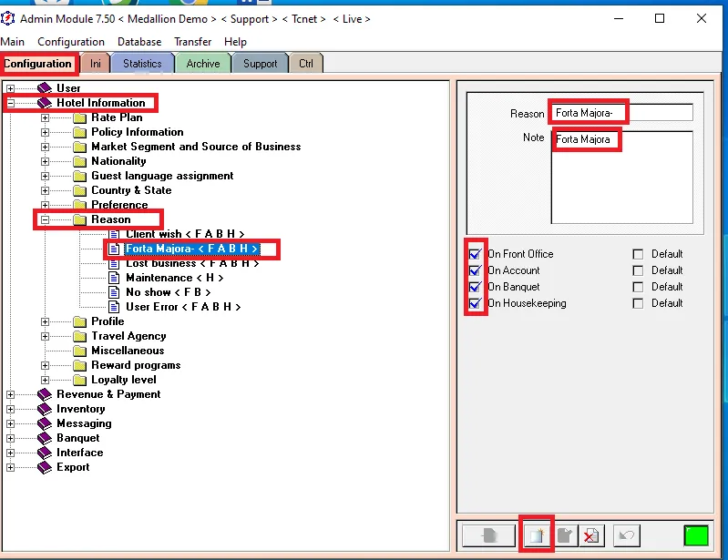Screen dimensions: 728x560
Task: Expand the User tree node
Action: pyautogui.click(x=10, y=88)
